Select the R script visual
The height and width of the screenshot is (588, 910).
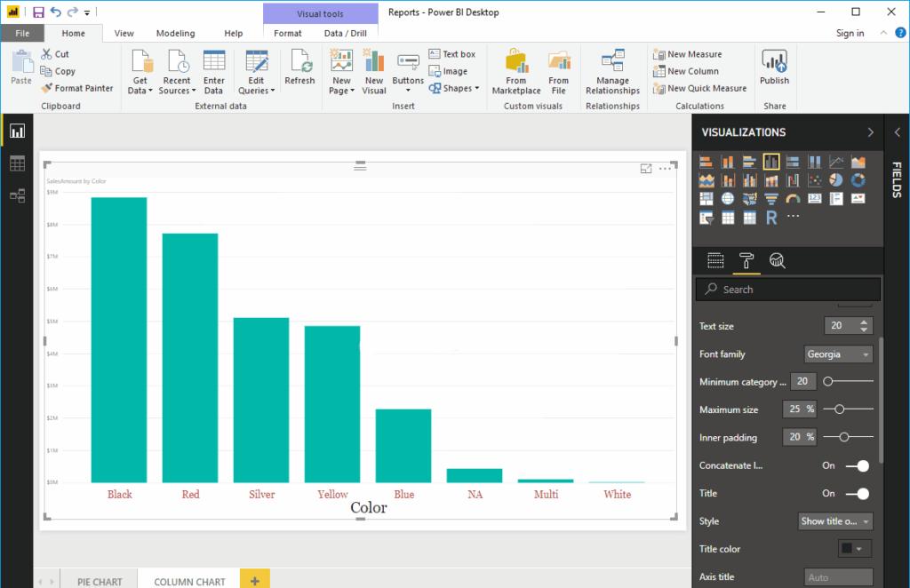coord(771,218)
